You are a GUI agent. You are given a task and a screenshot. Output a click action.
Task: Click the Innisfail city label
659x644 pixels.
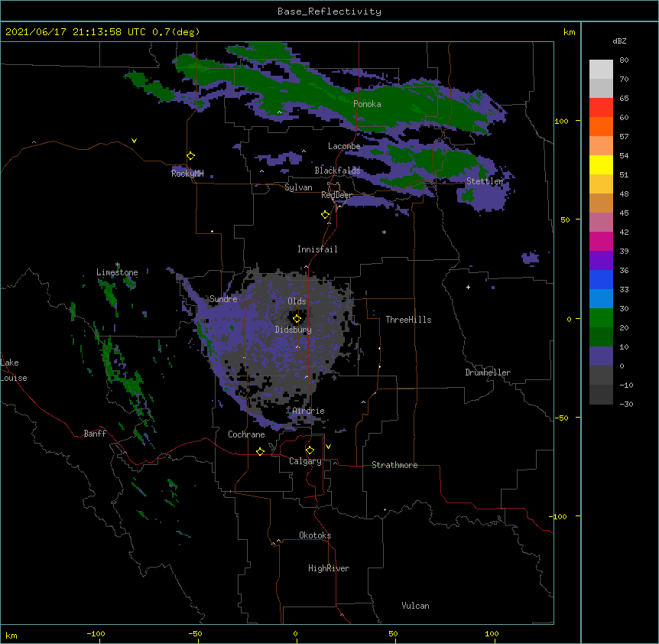317,249
